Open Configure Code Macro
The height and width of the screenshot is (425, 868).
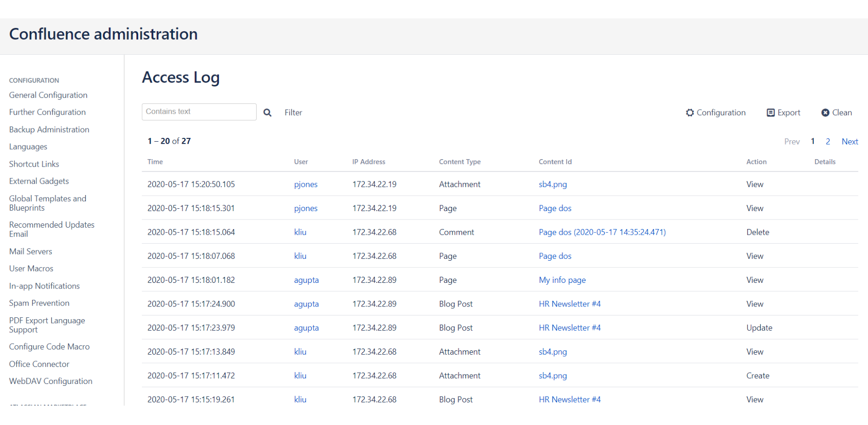49,347
